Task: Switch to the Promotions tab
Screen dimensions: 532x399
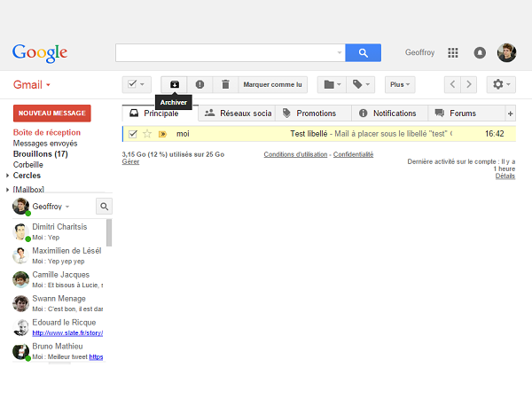Action: tap(313, 113)
